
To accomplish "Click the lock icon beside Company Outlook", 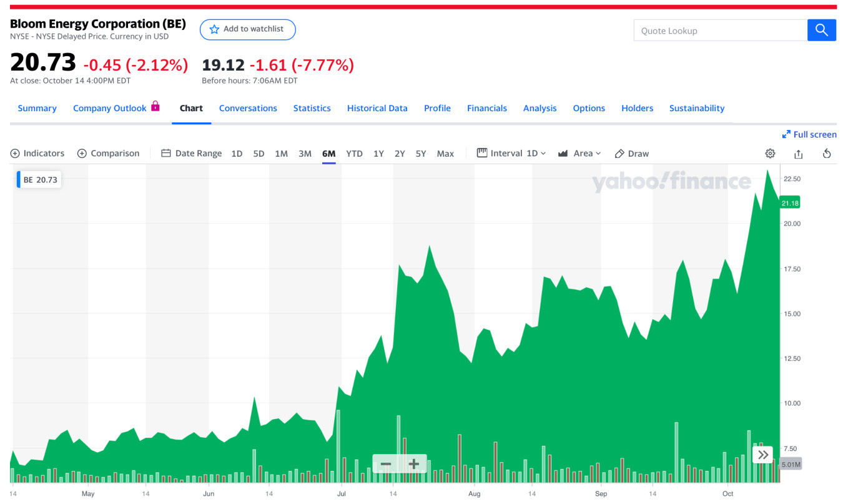I will pyautogui.click(x=155, y=106).
